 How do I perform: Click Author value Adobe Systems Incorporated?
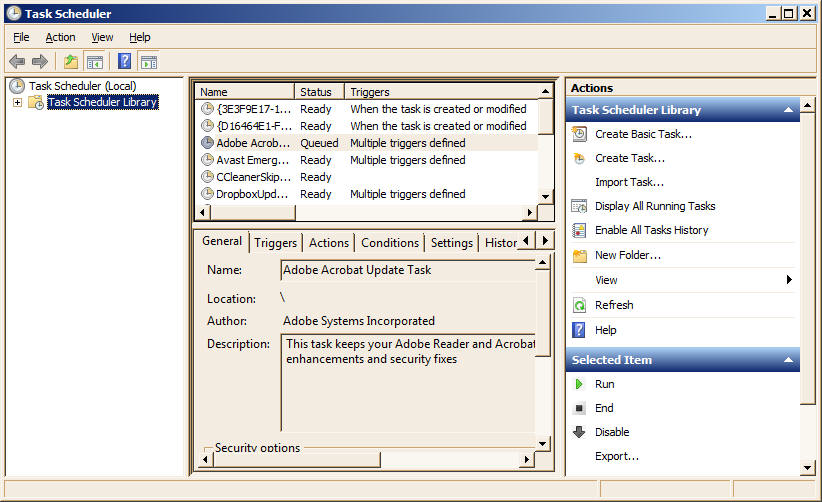[x=359, y=321]
